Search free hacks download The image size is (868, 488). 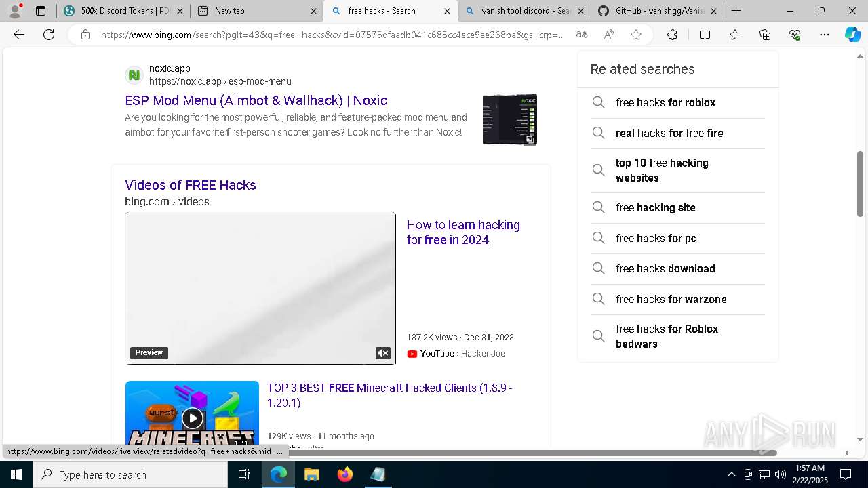point(678,269)
